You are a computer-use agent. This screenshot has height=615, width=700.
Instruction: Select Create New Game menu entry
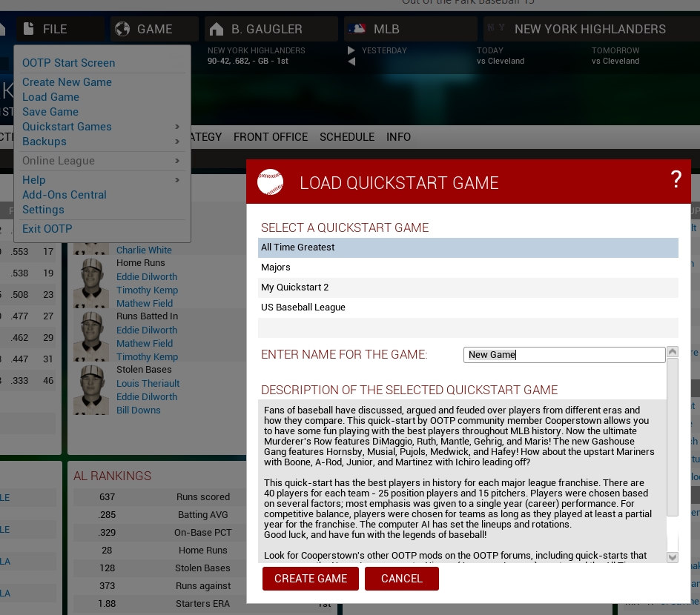click(67, 82)
